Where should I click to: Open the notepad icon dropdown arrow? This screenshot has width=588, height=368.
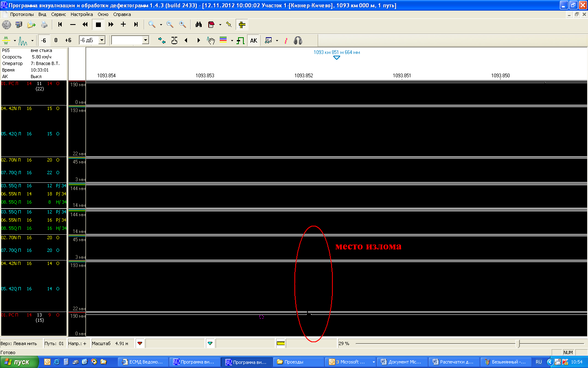pos(220,25)
